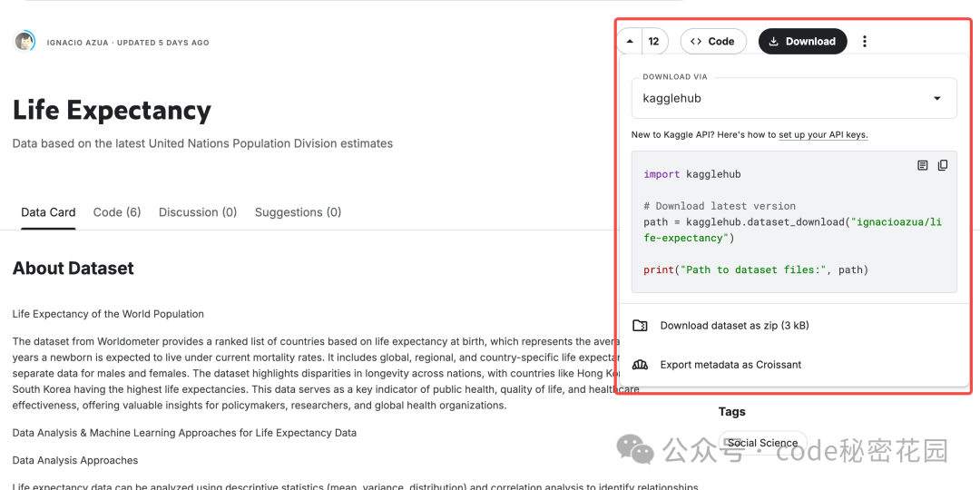Click the Tags heading
Viewport: 980px width, 490px height.
(732, 411)
